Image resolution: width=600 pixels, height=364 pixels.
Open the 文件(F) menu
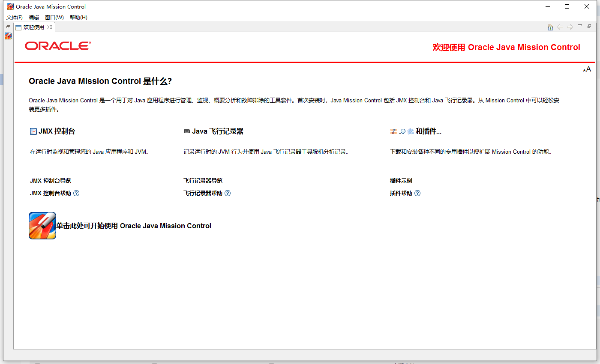[x=15, y=18]
